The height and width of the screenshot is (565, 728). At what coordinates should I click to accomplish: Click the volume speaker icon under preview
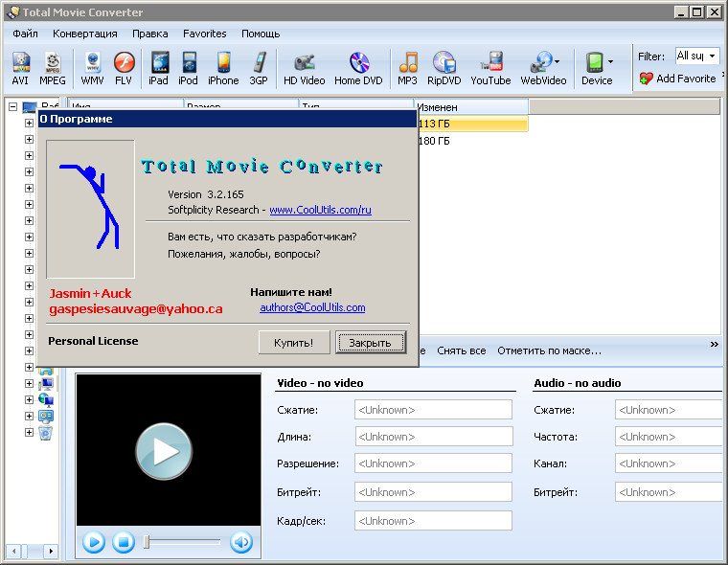coord(241,542)
